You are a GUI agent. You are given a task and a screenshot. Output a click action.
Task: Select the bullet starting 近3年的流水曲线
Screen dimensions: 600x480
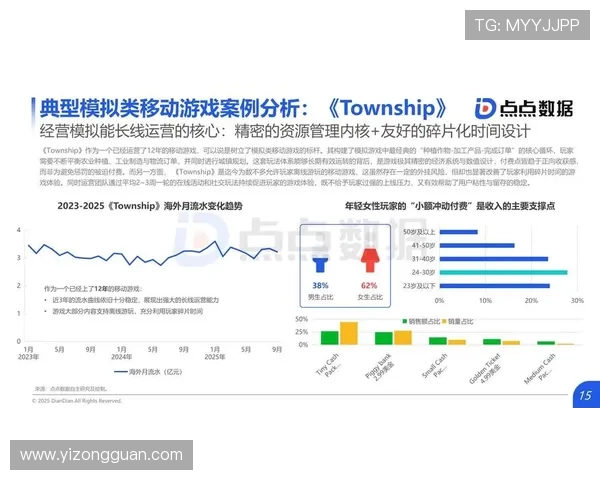[135, 300]
